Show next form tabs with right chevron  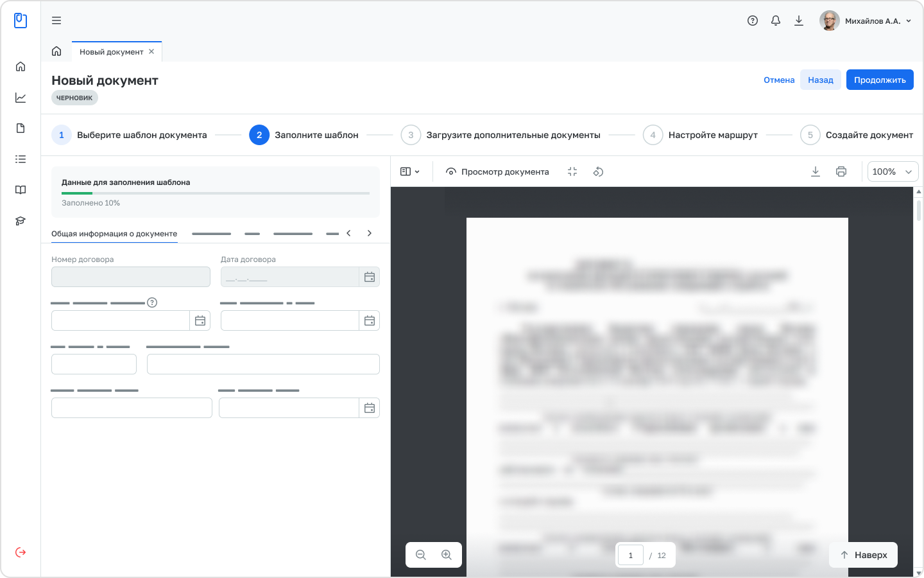tap(370, 233)
